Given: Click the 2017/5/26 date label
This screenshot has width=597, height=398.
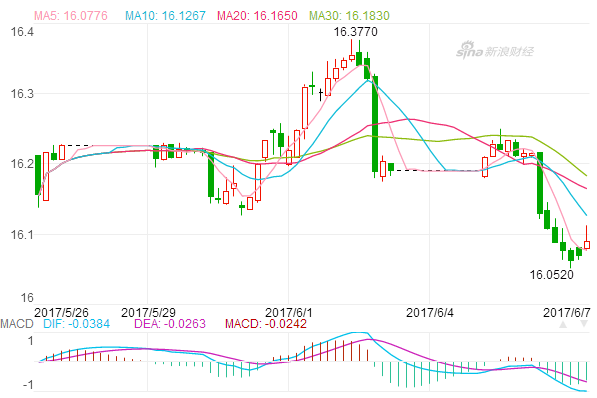Looking at the screenshot, I should click(x=61, y=313).
